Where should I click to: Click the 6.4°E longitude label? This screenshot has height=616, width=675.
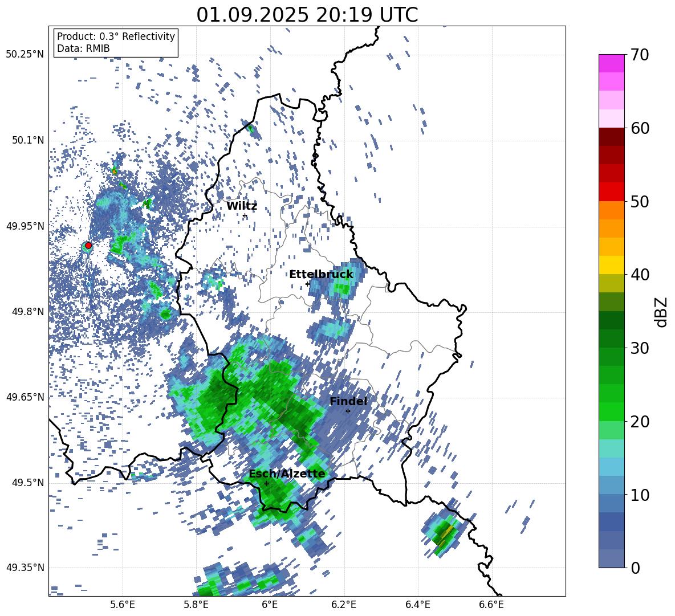point(417,605)
